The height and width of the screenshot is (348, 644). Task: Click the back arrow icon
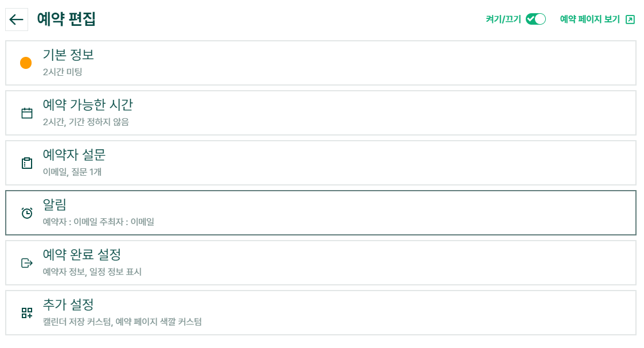coord(16,20)
